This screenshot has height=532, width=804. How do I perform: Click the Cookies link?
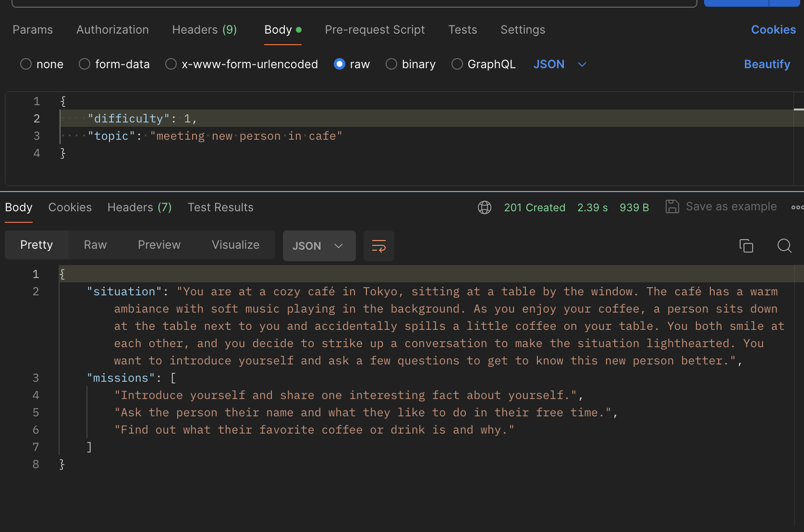tap(774, 30)
